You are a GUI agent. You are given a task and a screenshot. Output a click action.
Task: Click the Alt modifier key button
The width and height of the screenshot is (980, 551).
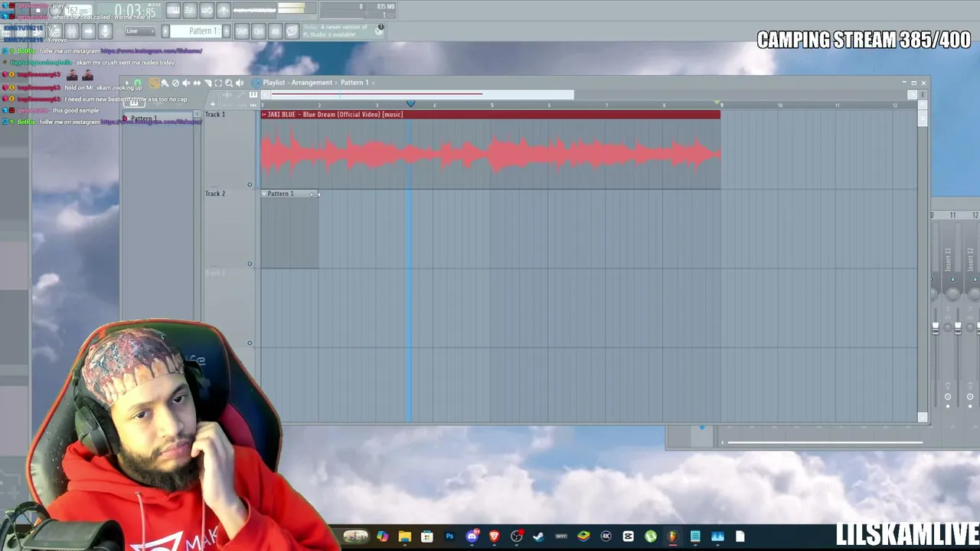[x=276, y=31]
